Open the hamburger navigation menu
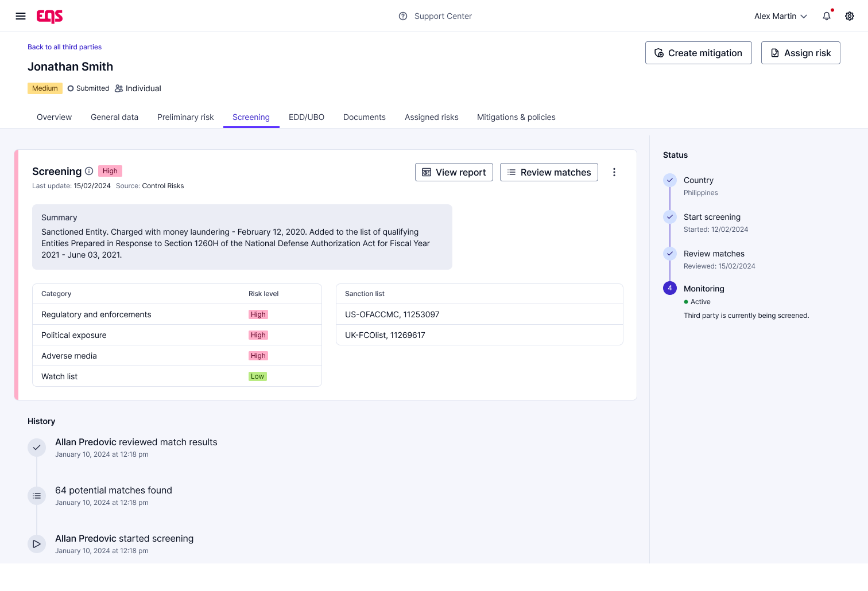The image size is (868, 591). click(x=21, y=16)
